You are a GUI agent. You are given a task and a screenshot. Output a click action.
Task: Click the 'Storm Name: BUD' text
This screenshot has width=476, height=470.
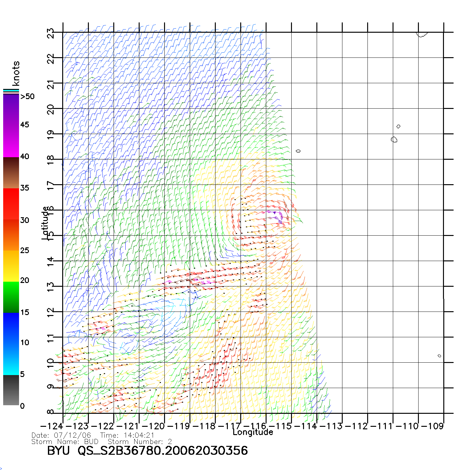pyautogui.click(x=65, y=442)
